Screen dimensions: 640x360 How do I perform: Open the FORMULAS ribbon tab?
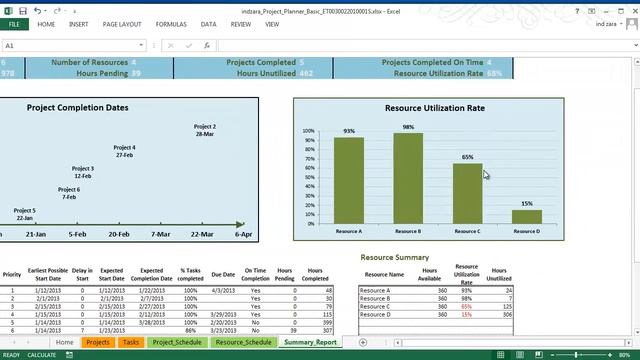[x=171, y=24]
